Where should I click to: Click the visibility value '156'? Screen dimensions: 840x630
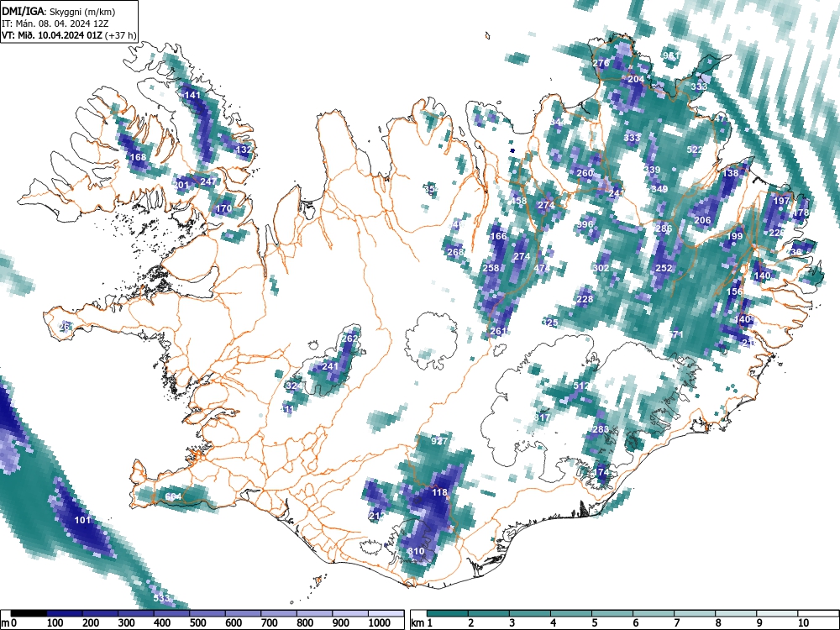coord(734,291)
